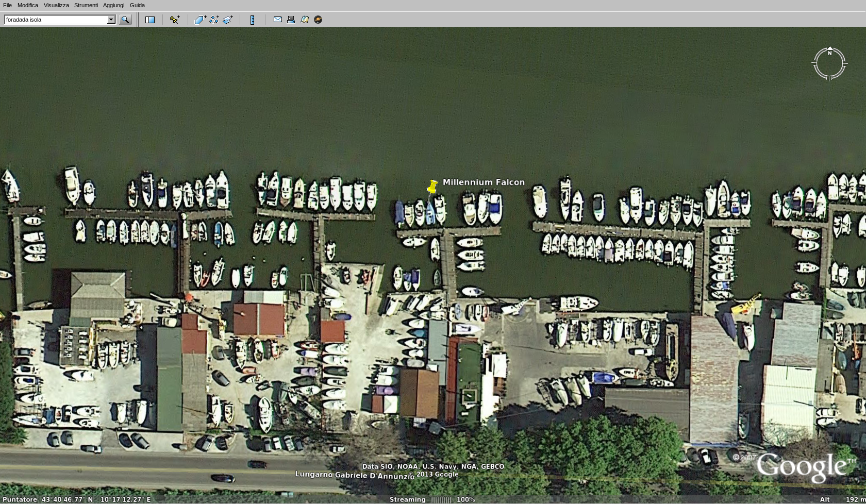The height and width of the screenshot is (504, 866).
Task: Click the planet switch icon
Action: pos(318,20)
